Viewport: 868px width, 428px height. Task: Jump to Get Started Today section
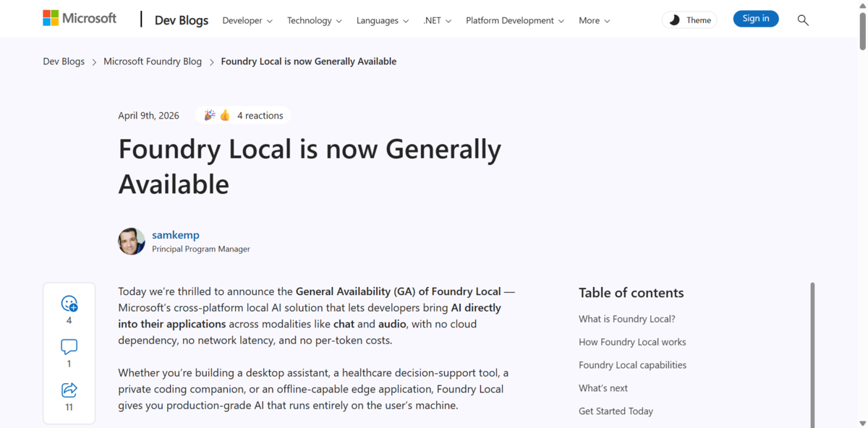616,411
